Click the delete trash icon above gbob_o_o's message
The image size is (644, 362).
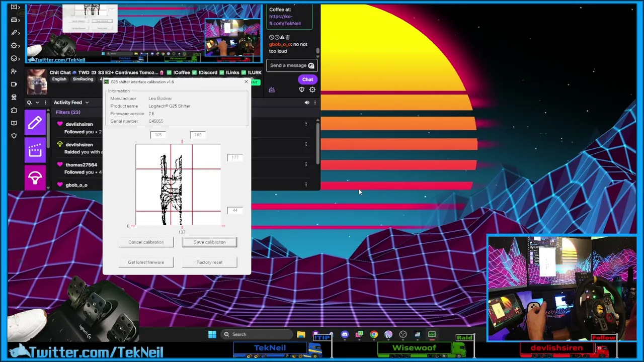pos(288,37)
